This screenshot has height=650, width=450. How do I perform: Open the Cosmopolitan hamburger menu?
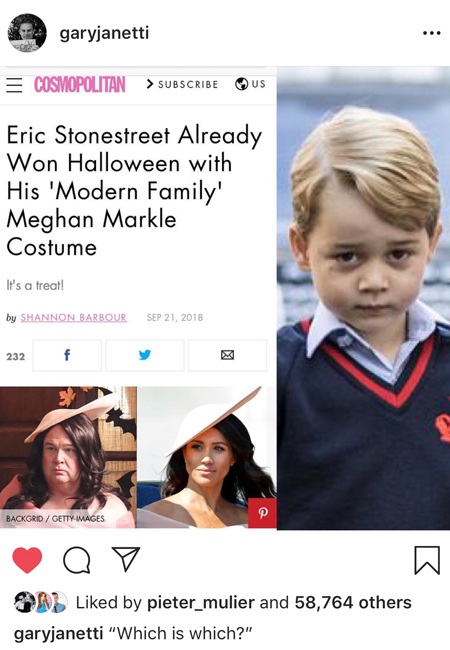click(14, 85)
